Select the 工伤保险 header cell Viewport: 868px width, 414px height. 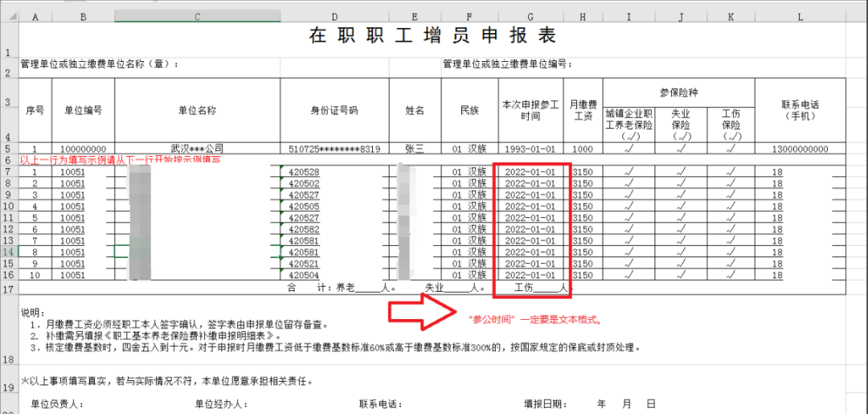tap(731, 125)
